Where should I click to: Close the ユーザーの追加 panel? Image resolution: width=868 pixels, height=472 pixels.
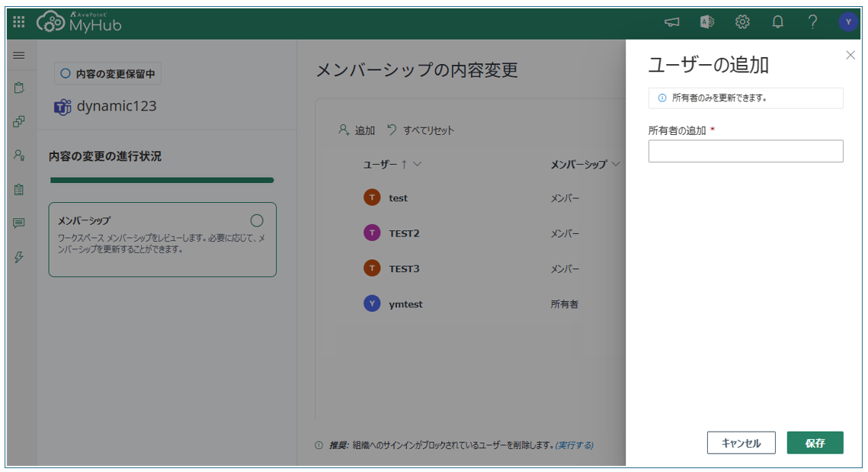tap(850, 55)
